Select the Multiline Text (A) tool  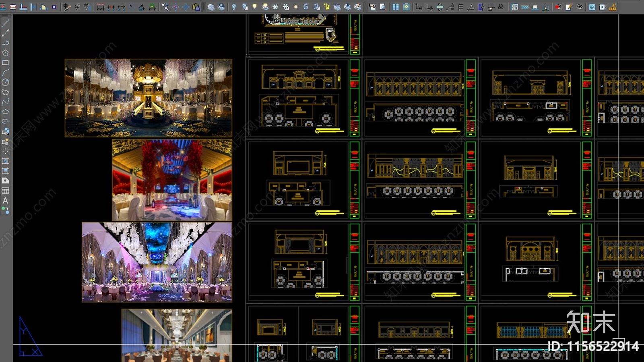pyautogui.click(x=5, y=200)
